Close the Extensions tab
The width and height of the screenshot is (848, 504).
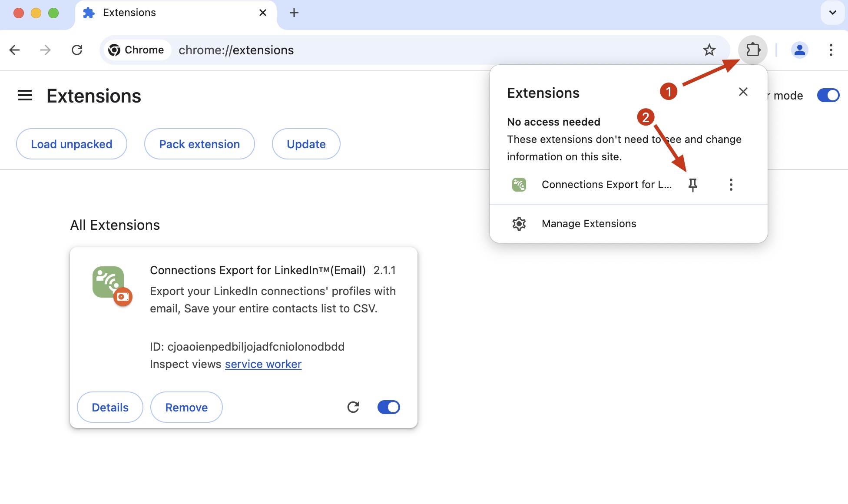(263, 13)
